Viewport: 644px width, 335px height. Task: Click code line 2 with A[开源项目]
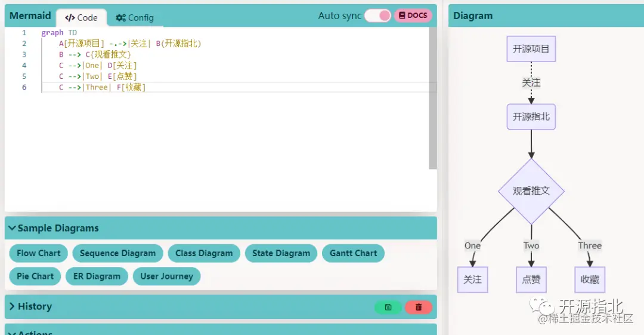tap(130, 44)
